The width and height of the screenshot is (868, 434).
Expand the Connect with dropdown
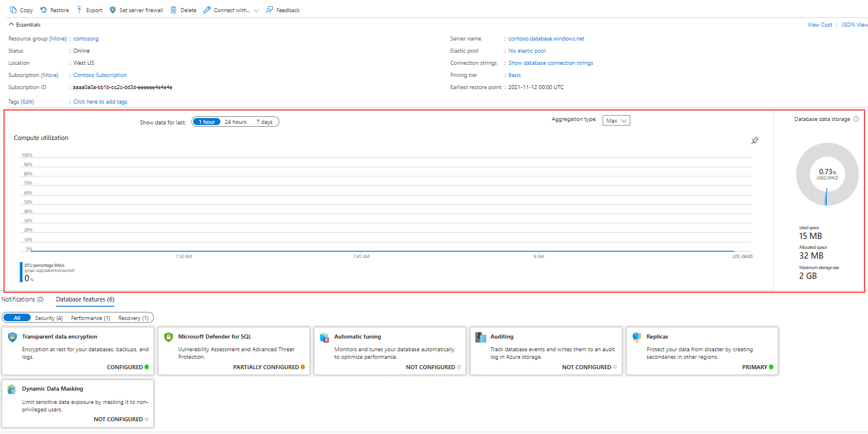click(256, 10)
